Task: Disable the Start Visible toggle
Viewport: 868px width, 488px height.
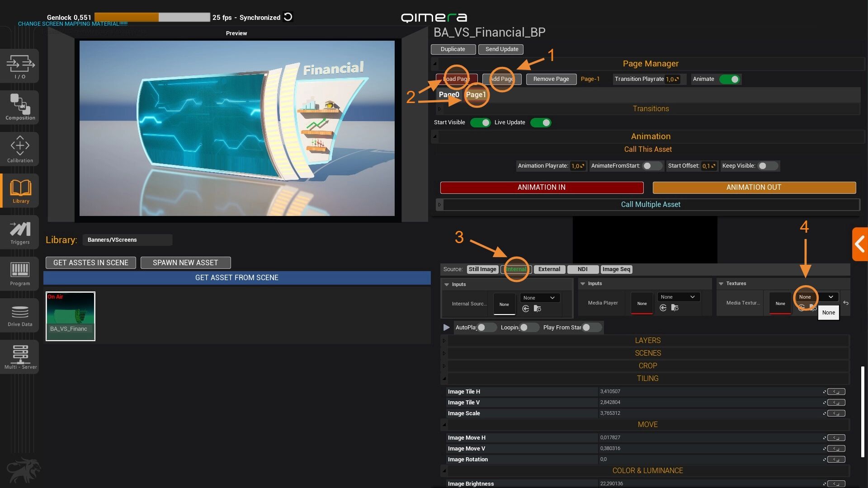Action: [x=480, y=122]
